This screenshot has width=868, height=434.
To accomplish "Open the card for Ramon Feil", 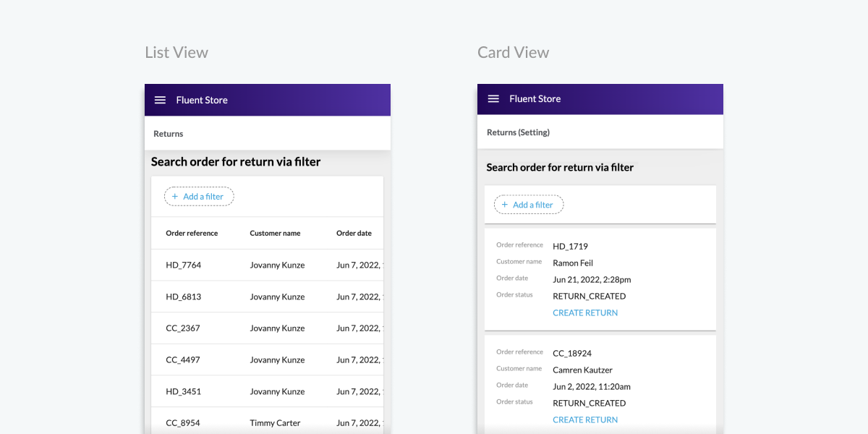I will click(x=599, y=278).
